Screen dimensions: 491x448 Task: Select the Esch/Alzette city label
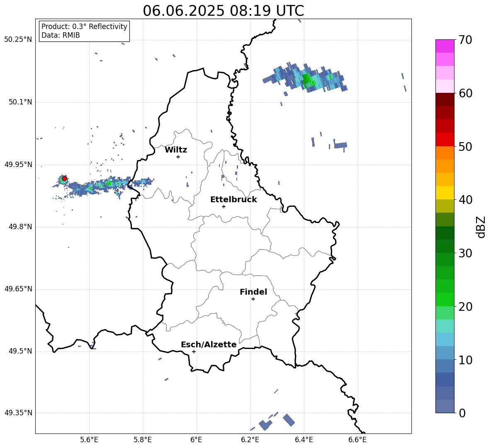[x=209, y=345]
